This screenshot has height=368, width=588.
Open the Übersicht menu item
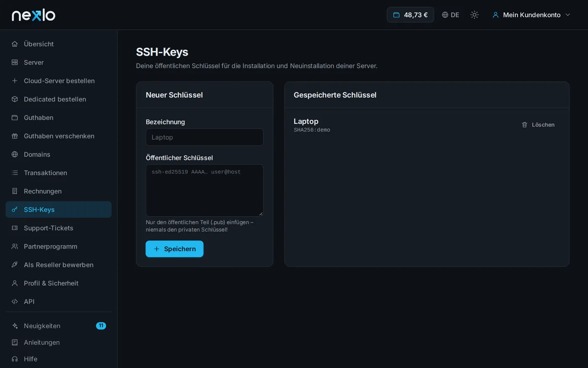[x=58, y=44]
